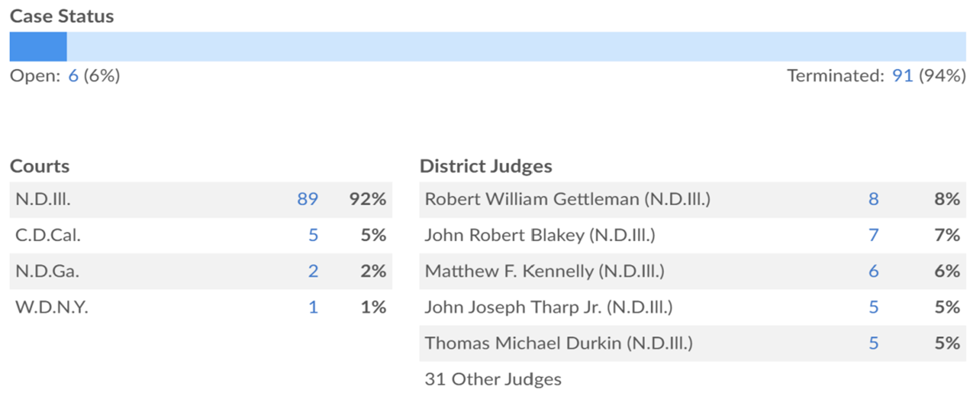Click the Matthew F. Kennelly judge name
Screen dimensions: 980x417
[x=544, y=271]
